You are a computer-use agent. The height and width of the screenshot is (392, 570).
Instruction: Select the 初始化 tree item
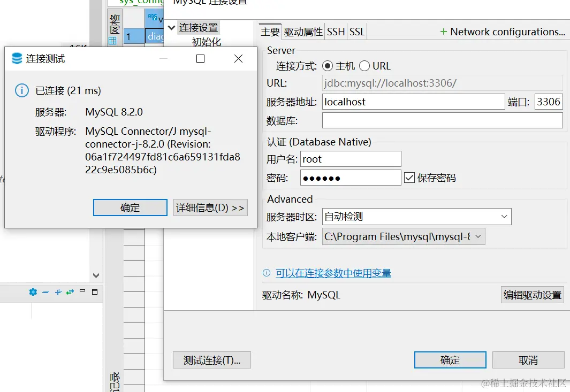207,42
